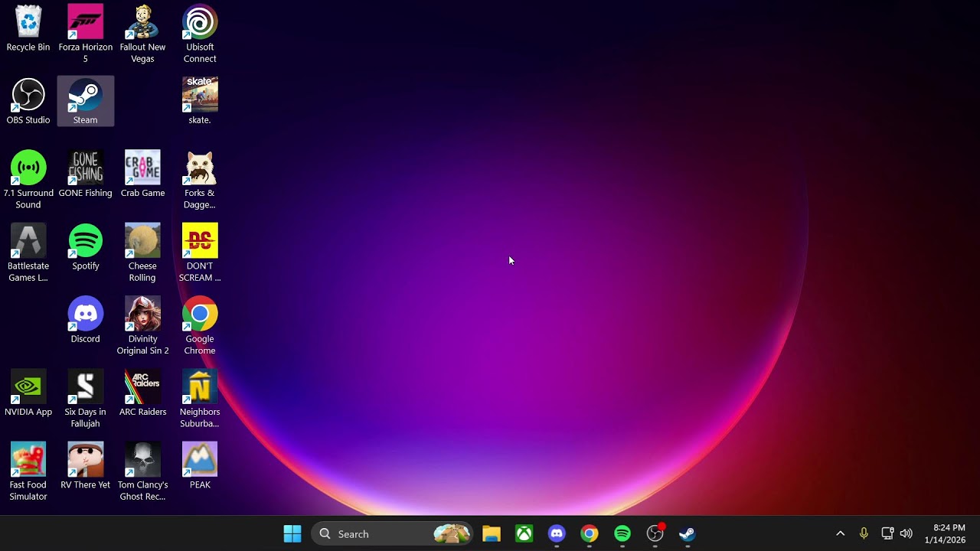Screen dimensions: 980x551
Task: Open network status tray icon
Action: coord(887,533)
